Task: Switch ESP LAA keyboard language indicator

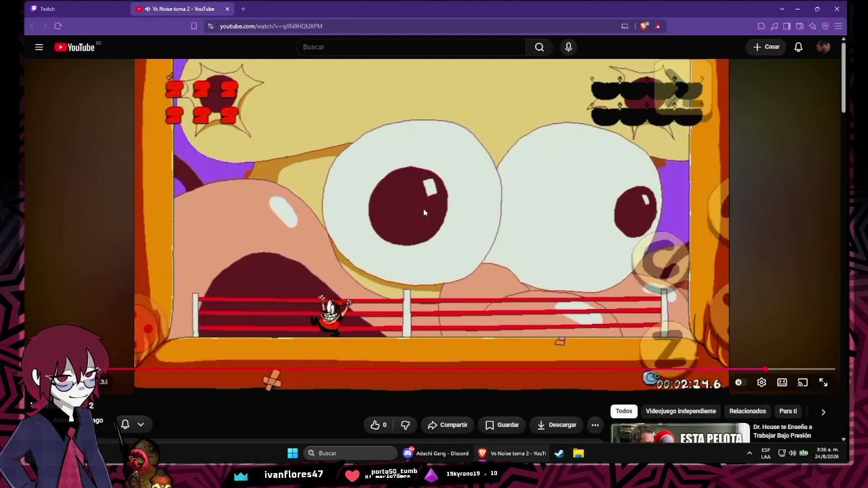Action: pos(766,453)
